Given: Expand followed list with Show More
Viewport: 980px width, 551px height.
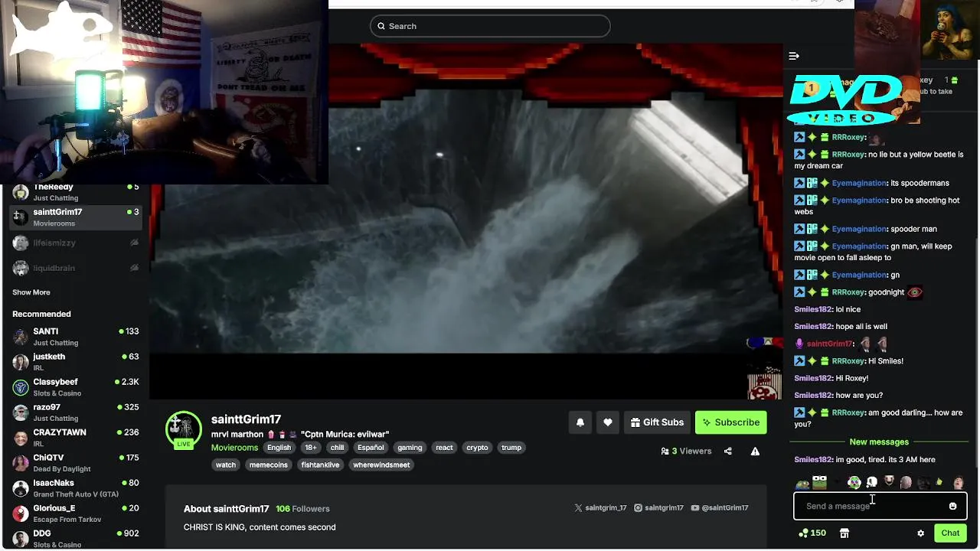Looking at the screenshot, I should (31, 292).
